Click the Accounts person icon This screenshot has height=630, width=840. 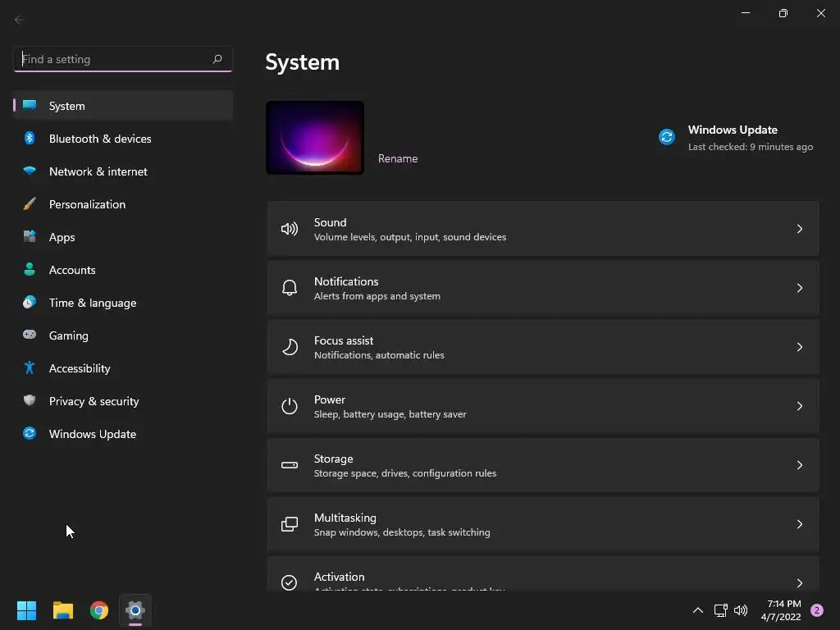[x=30, y=269]
